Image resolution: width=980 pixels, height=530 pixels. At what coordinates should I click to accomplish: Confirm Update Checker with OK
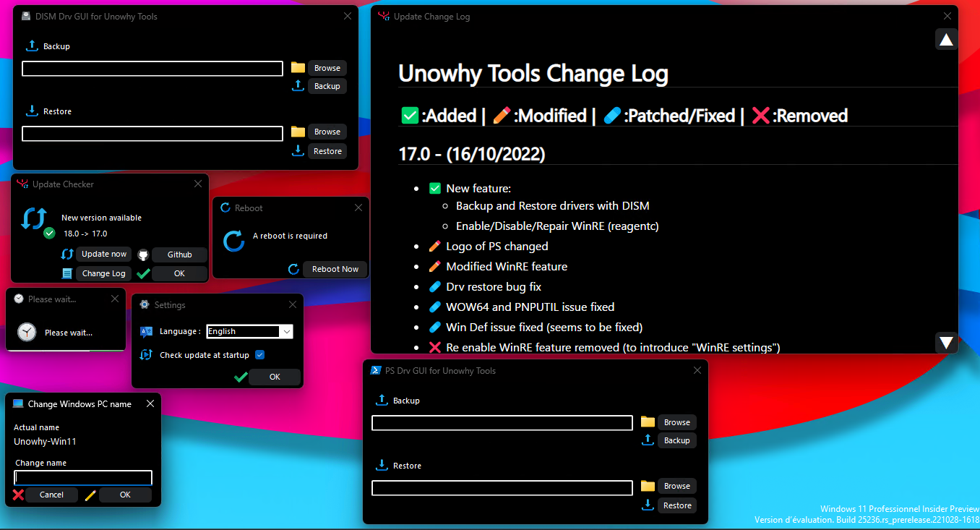[180, 273]
